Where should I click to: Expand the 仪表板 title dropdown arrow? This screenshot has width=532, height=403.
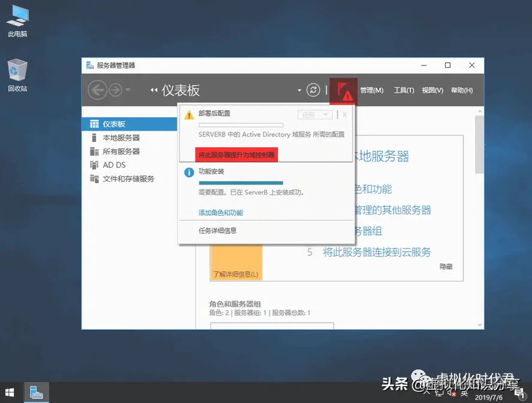pyautogui.click(x=298, y=90)
